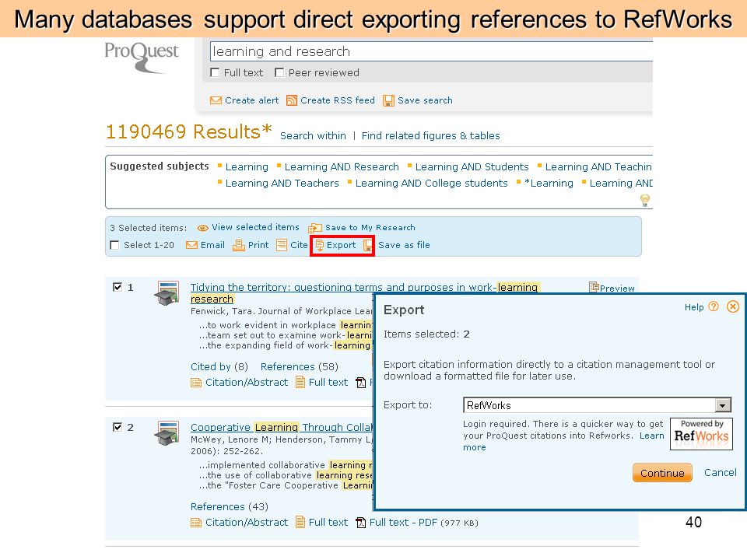Select the *Learning suggested subject

549,183
